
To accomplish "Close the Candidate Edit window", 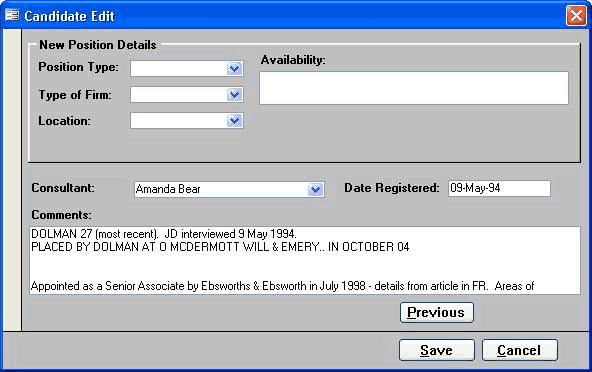I will (576, 16).
